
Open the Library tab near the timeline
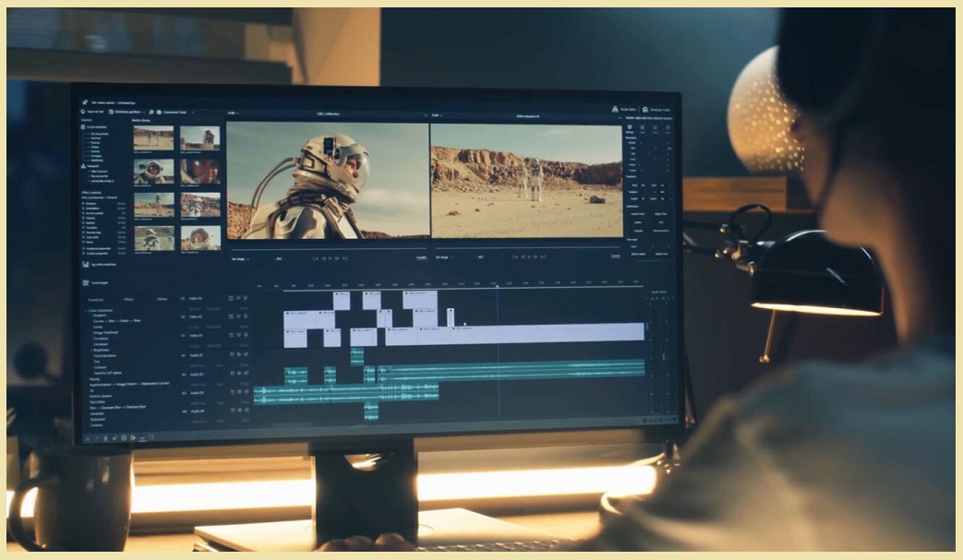162,298
